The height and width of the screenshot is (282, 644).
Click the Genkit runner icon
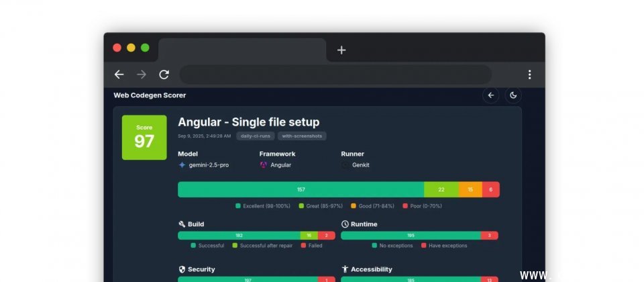click(x=345, y=165)
